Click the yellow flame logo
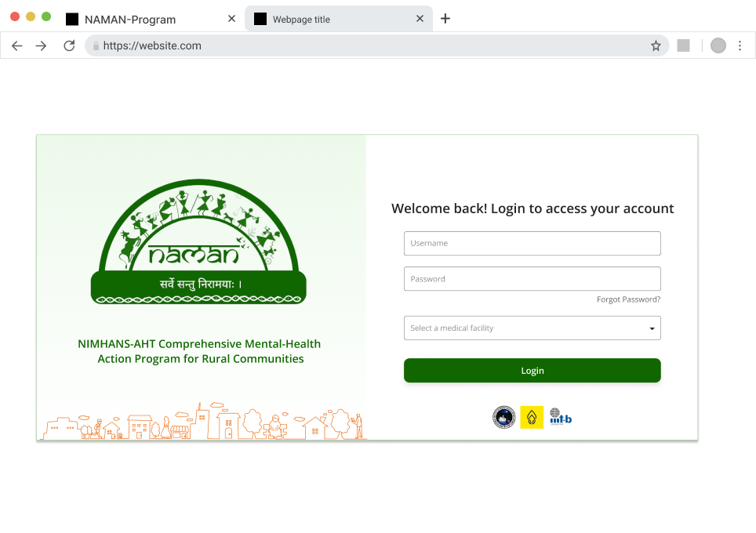Viewport: 756px width, 533px height. click(x=532, y=417)
